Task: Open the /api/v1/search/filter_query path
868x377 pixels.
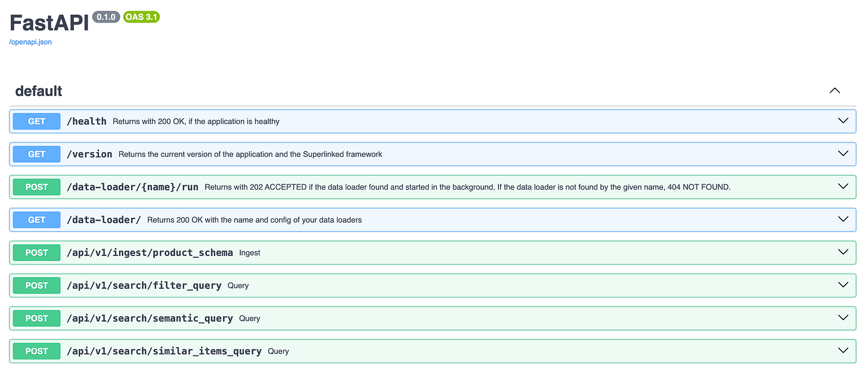Action: pyautogui.click(x=144, y=285)
